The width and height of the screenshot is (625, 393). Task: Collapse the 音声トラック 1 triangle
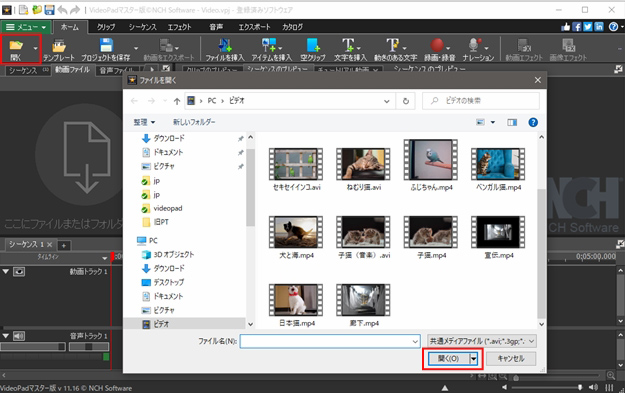6,336
